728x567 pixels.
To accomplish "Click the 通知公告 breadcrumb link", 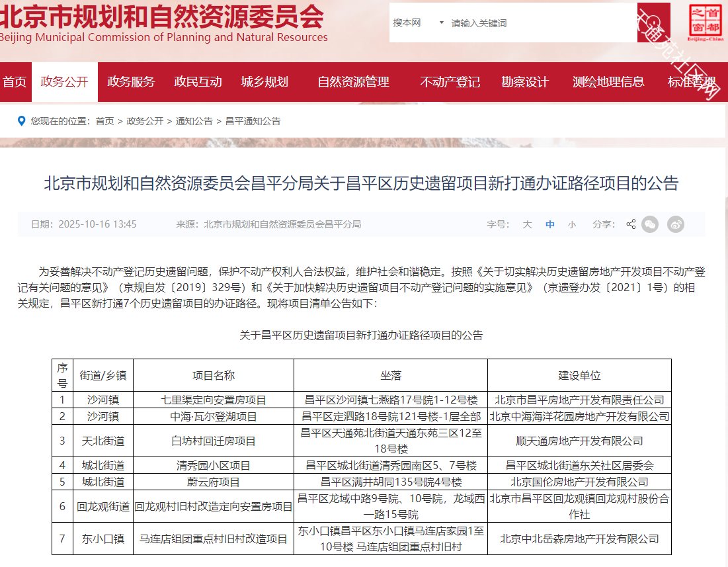I will (x=194, y=121).
